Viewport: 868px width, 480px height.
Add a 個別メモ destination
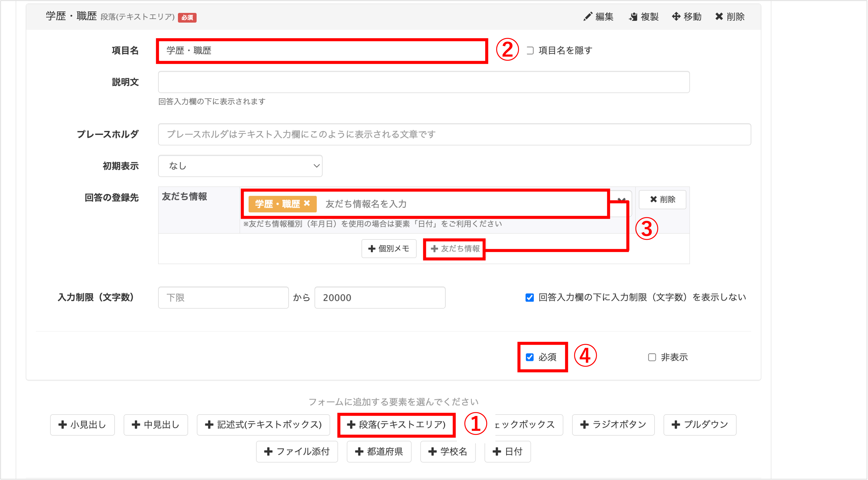[389, 249]
